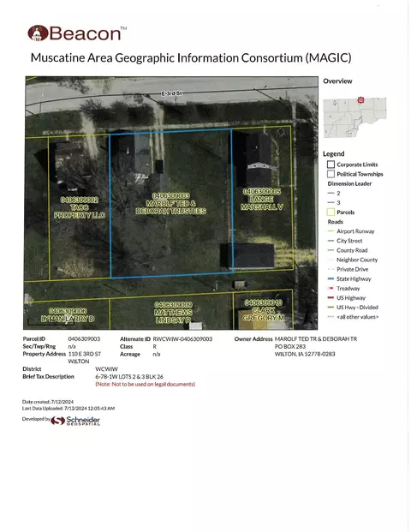Image resolution: width=411 pixels, height=532 pixels.
Task: Select the CLARK GREGORY M parcel label
Action: point(264,310)
